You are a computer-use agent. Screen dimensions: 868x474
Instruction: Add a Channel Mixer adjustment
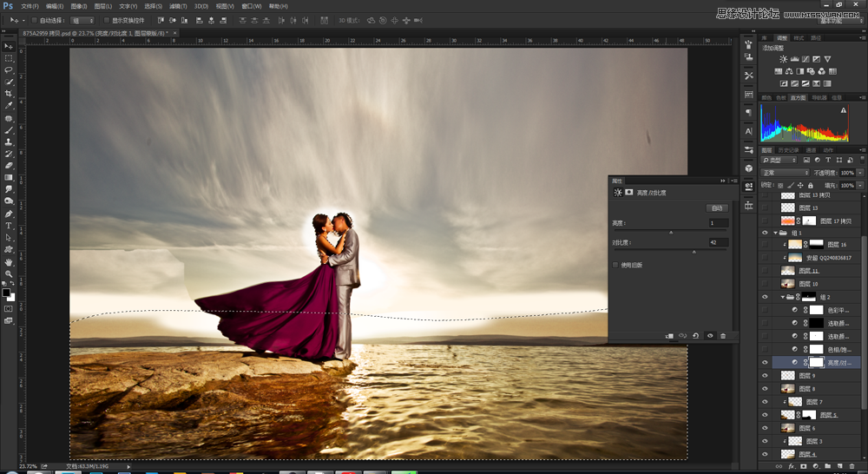[821, 71]
